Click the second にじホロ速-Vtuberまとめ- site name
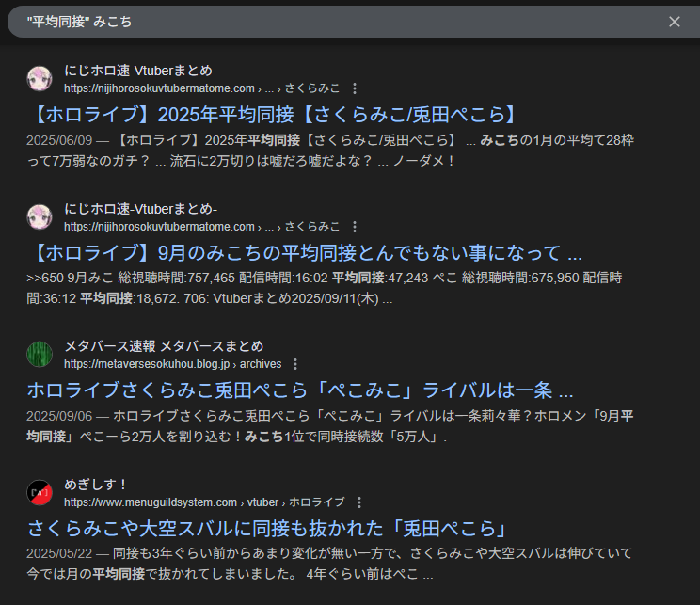Image resolution: width=700 pixels, height=605 pixels. click(x=141, y=209)
